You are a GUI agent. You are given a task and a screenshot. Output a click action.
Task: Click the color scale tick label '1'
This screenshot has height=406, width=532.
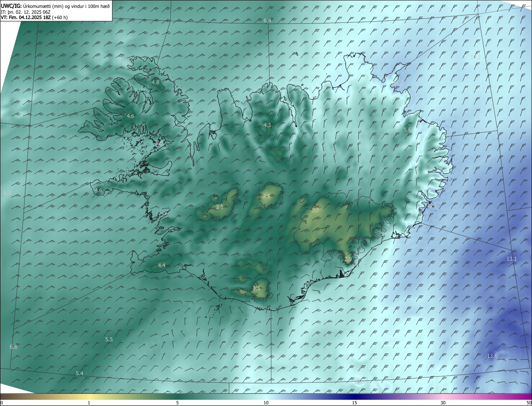click(x=89, y=403)
